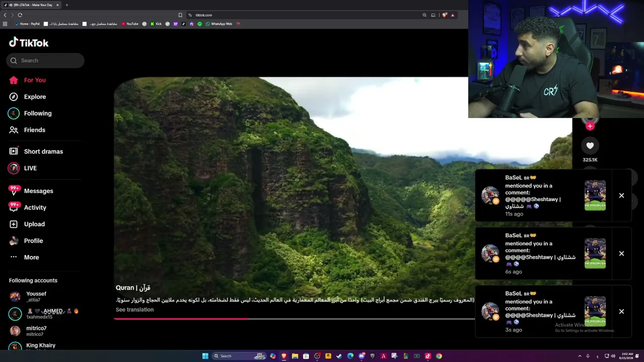The height and width of the screenshot is (362, 644).
Task: Open File Explorer from the taskbar
Action: pyautogui.click(x=295, y=356)
